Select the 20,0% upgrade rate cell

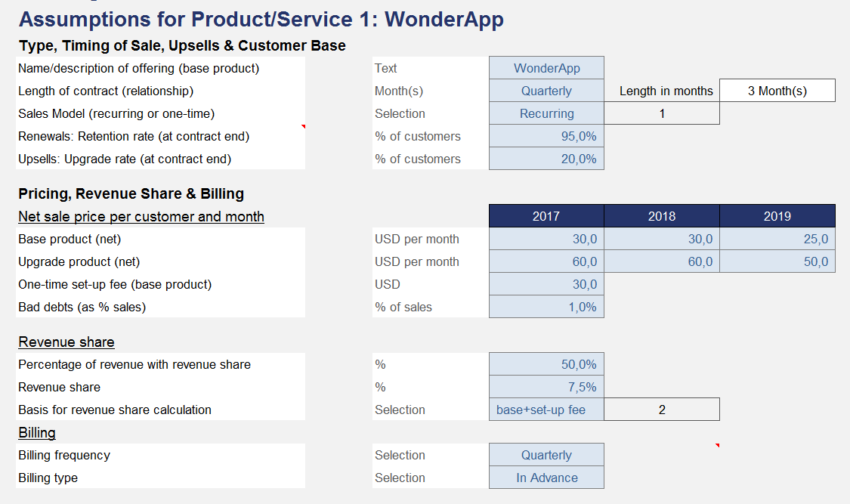click(546, 159)
